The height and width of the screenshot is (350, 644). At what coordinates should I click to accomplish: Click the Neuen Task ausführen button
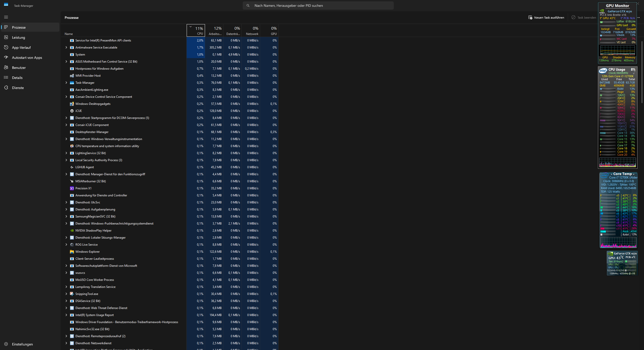tap(546, 17)
